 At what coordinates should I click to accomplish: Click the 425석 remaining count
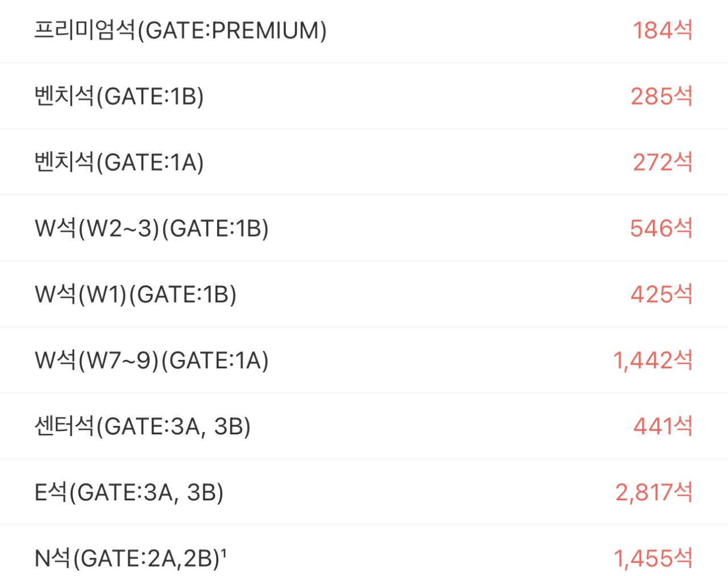661,294
